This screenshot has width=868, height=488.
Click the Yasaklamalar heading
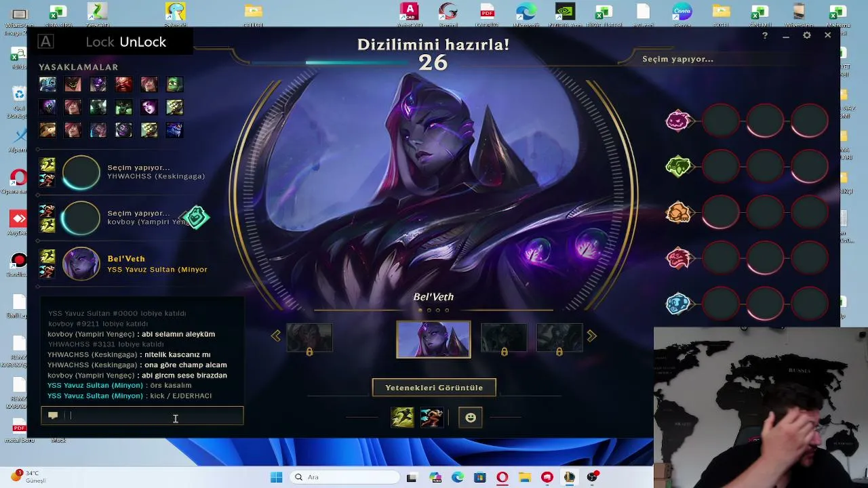point(79,67)
